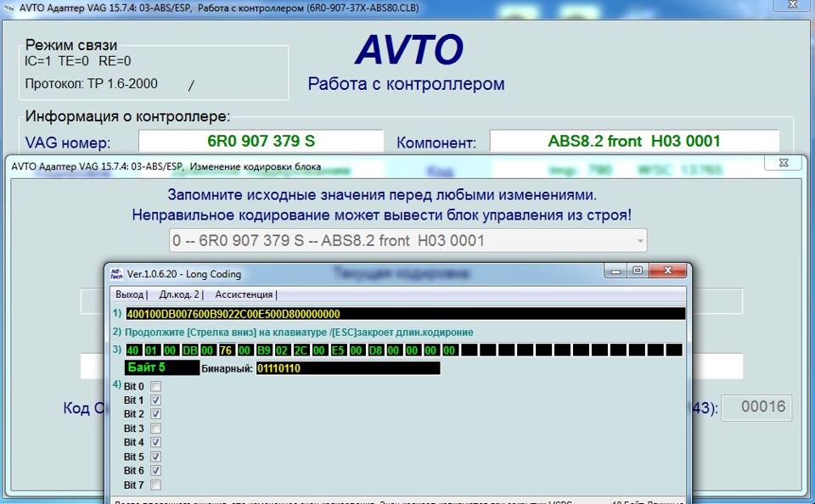
Task: Uncheck the Bit 1 checkbox
Action: [x=155, y=400]
